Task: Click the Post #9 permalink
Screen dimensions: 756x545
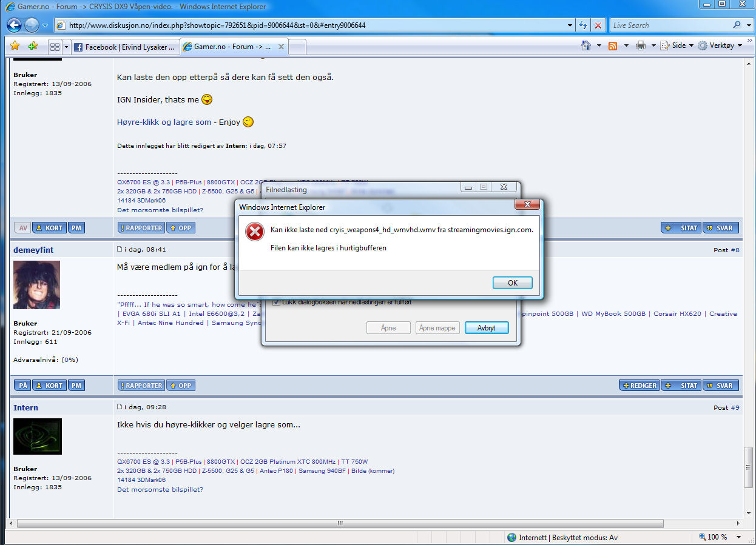Action: click(x=726, y=407)
